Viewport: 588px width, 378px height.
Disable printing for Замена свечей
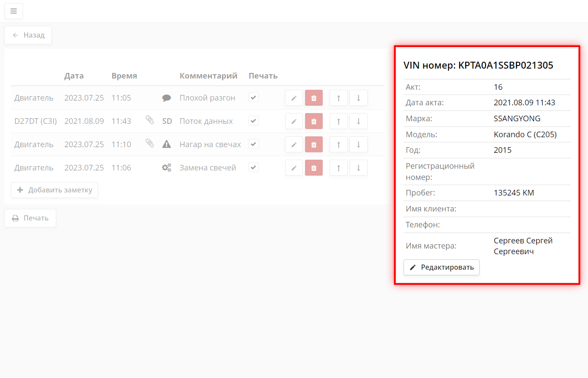point(254,167)
